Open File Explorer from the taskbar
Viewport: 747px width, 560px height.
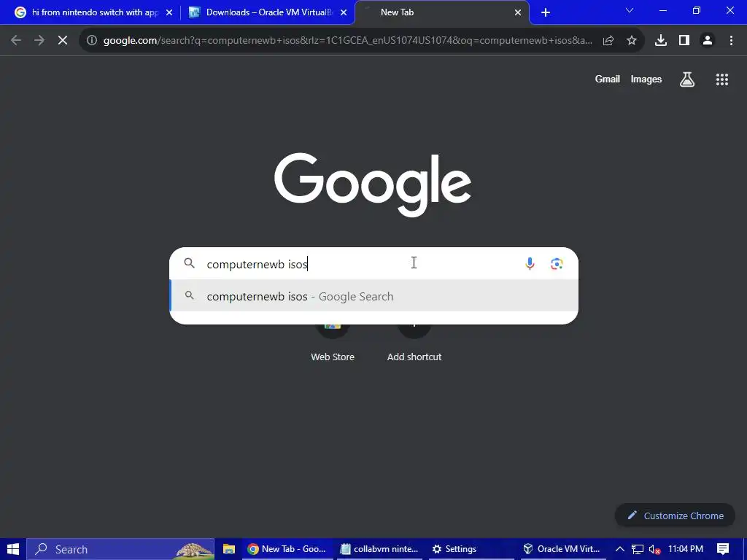(229, 549)
